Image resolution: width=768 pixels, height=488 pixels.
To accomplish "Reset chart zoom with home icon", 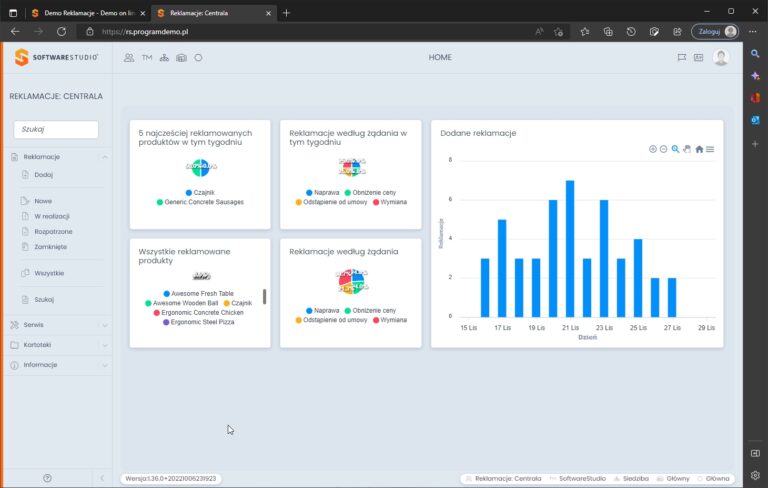I will click(699, 149).
